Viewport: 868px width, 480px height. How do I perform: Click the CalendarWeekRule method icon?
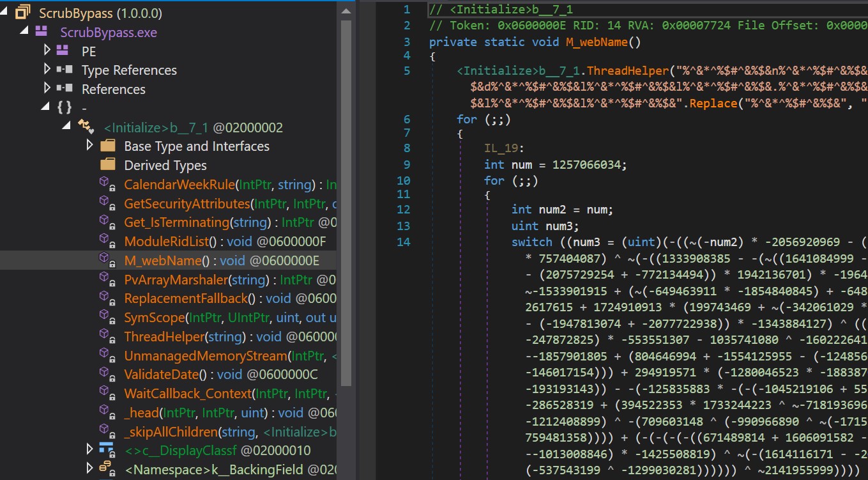(107, 184)
